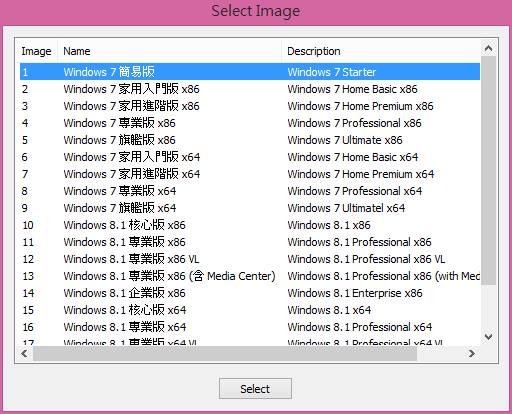512x414 pixels.
Task: Click description Windows 7 Home Basic x86
Action: (x=352, y=89)
